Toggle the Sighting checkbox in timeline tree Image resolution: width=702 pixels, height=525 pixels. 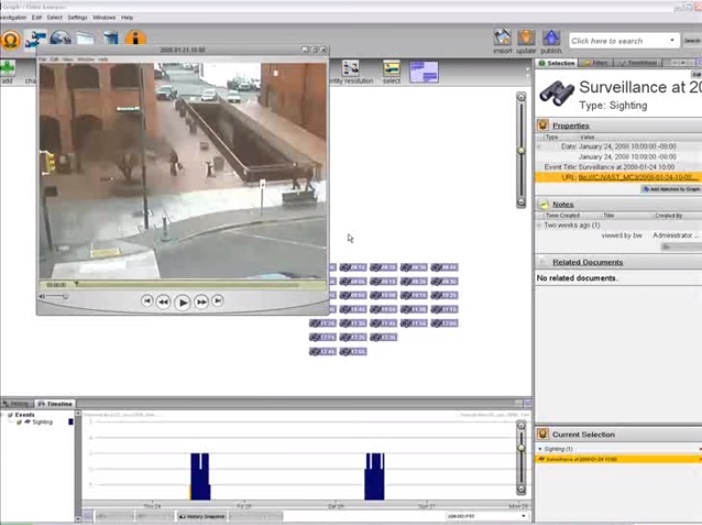(19, 422)
